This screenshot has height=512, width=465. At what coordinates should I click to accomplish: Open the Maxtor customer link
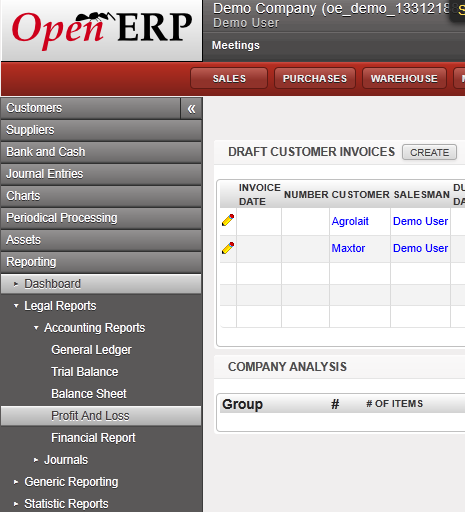coord(348,248)
